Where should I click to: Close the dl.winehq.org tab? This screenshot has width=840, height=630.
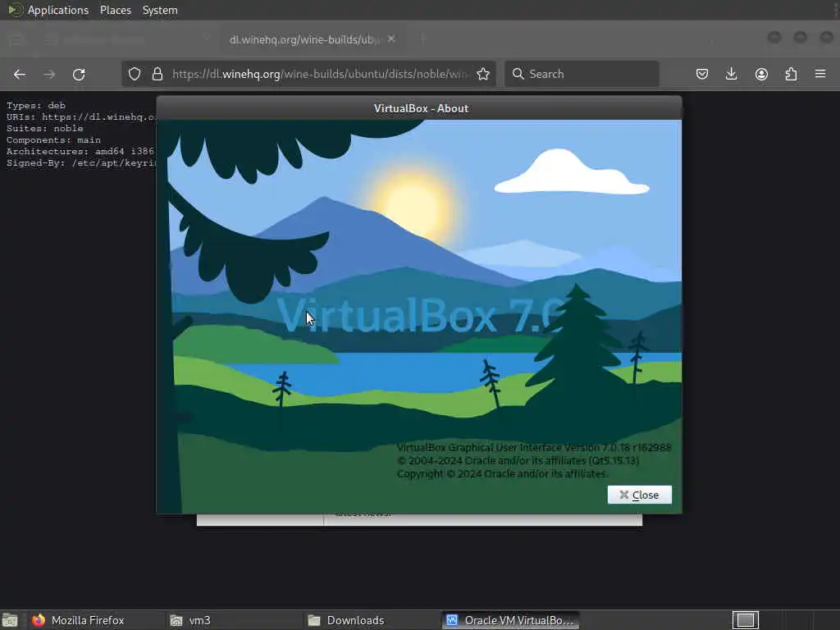click(x=391, y=39)
